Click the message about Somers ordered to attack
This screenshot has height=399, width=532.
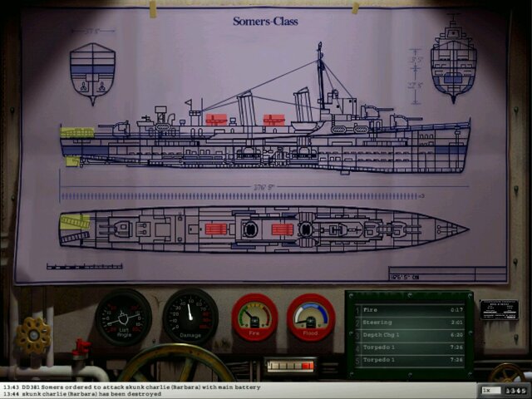[x=141, y=387]
